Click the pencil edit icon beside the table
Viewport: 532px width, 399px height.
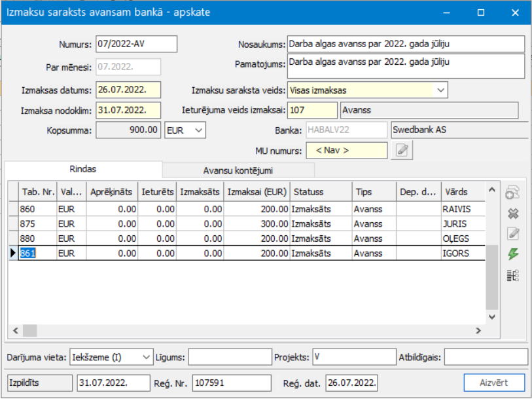513,234
